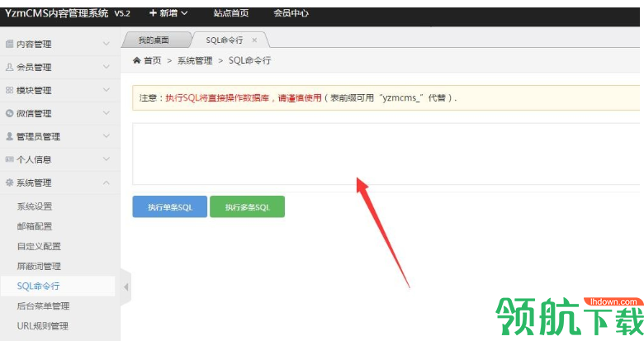Image resolution: width=644 pixels, height=341 pixels.
Task: Select the SQL命令行 tab
Action: coord(225,40)
